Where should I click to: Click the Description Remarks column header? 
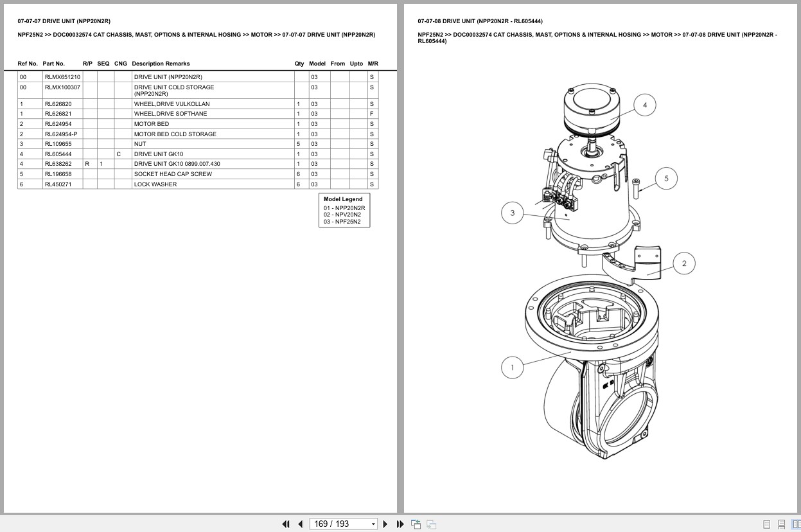pyautogui.click(x=161, y=64)
